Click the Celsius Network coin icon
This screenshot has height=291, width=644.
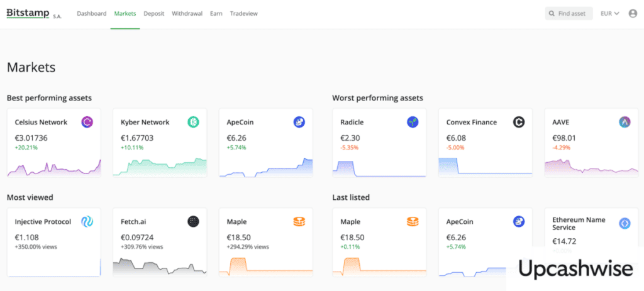[x=87, y=122]
